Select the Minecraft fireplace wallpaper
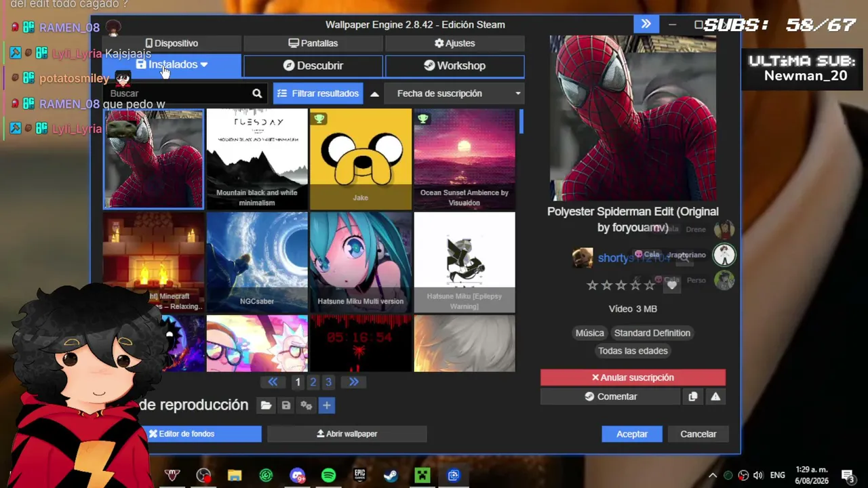Screen dimensions: 868x488 pos(153,263)
